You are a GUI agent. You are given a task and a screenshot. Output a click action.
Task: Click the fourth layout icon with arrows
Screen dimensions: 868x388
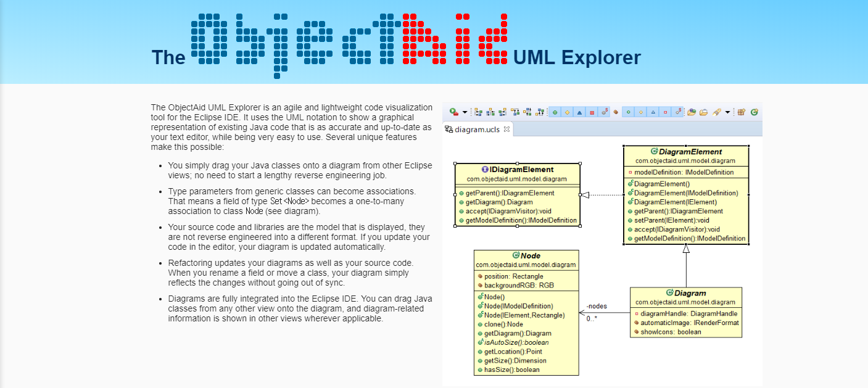515,112
